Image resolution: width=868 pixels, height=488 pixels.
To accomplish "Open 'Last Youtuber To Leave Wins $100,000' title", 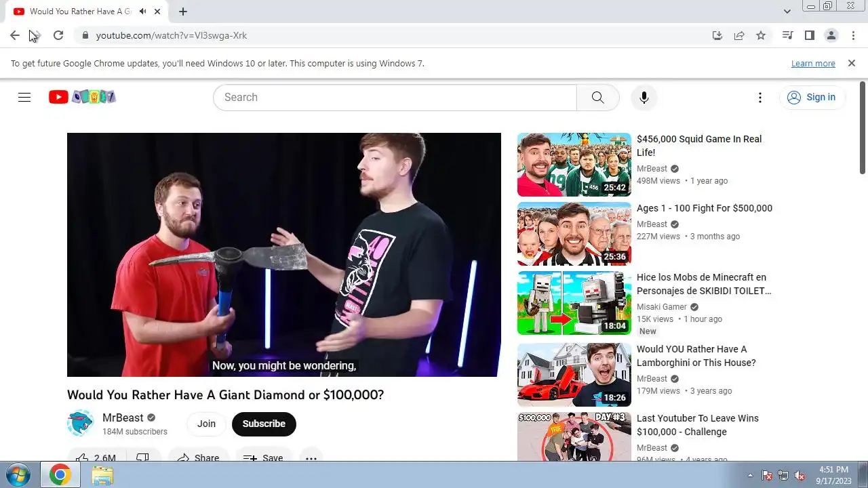I will [698, 425].
